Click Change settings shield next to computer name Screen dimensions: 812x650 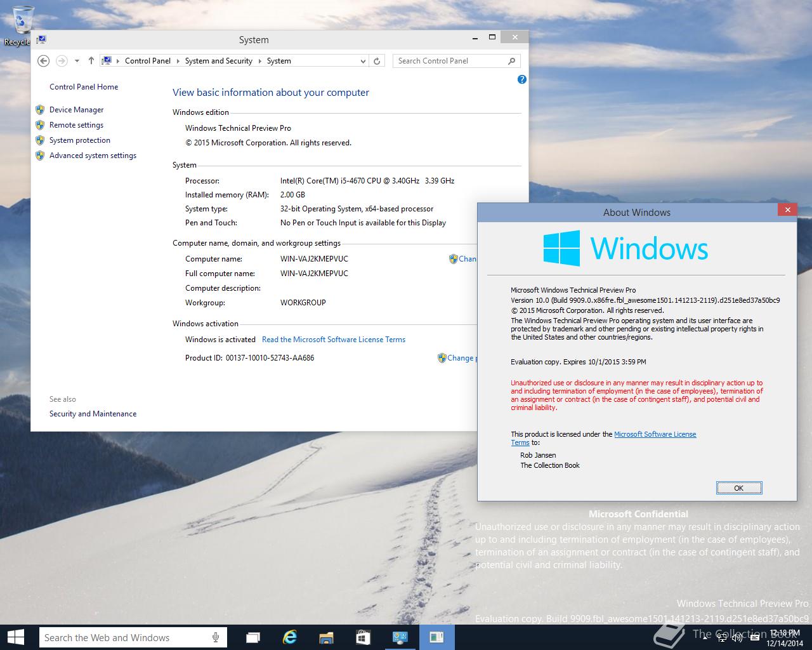(x=453, y=259)
